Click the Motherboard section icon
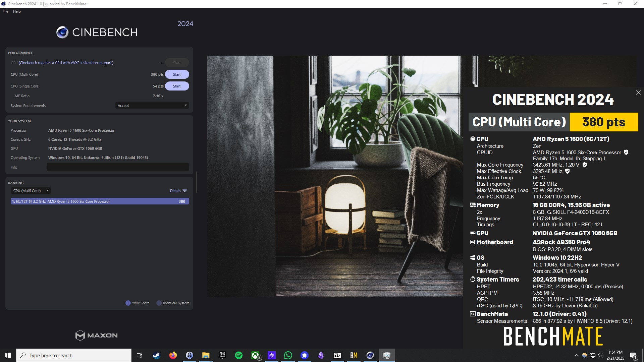 point(473,242)
